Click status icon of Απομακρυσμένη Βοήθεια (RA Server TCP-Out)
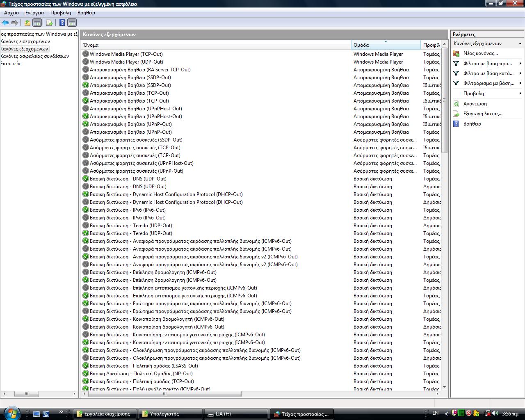Viewport: 525px width, 420px height. point(86,69)
